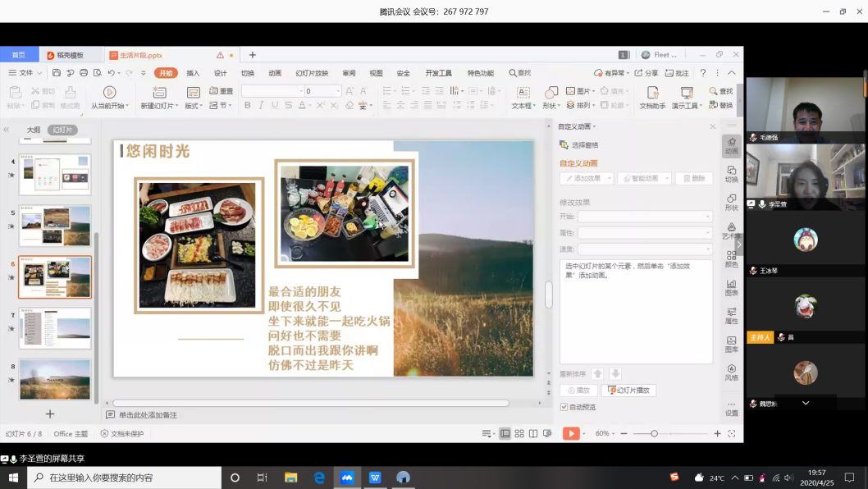Open the 图库 gallery sidebar panel

[731, 344]
